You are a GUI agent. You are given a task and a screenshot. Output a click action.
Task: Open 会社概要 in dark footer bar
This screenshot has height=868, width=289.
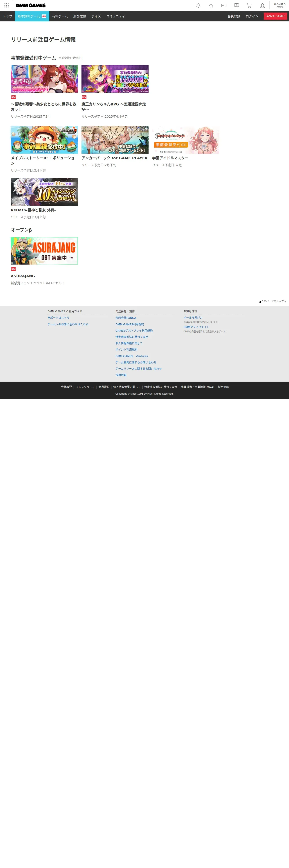[66, 387]
